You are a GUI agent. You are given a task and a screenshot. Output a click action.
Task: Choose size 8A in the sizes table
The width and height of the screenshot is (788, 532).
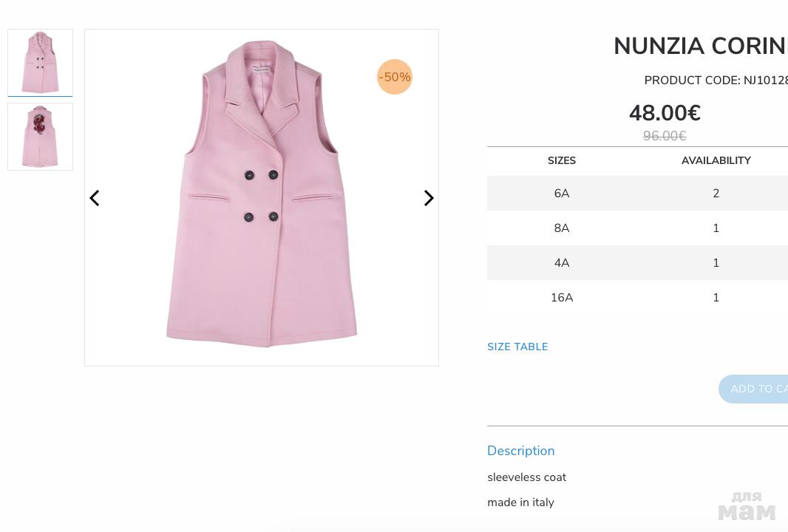(562, 228)
